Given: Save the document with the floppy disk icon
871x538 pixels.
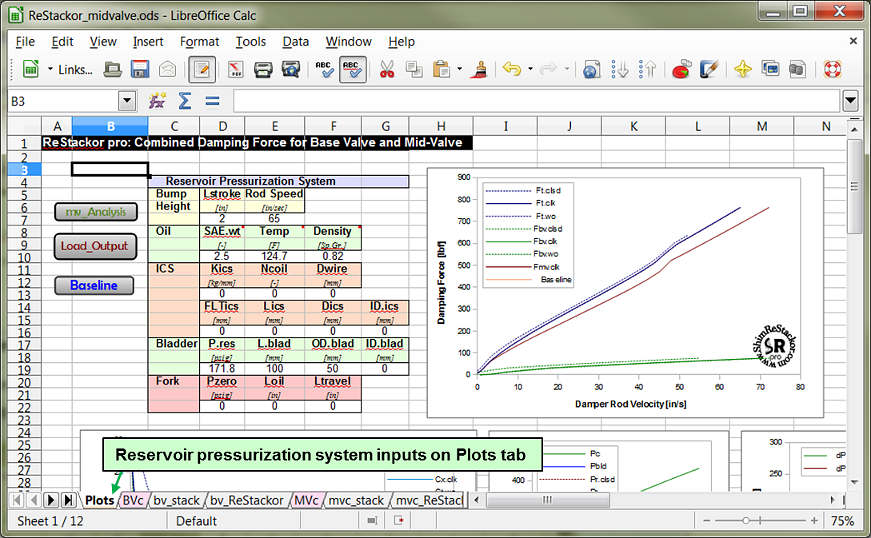Looking at the screenshot, I should click(140, 69).
